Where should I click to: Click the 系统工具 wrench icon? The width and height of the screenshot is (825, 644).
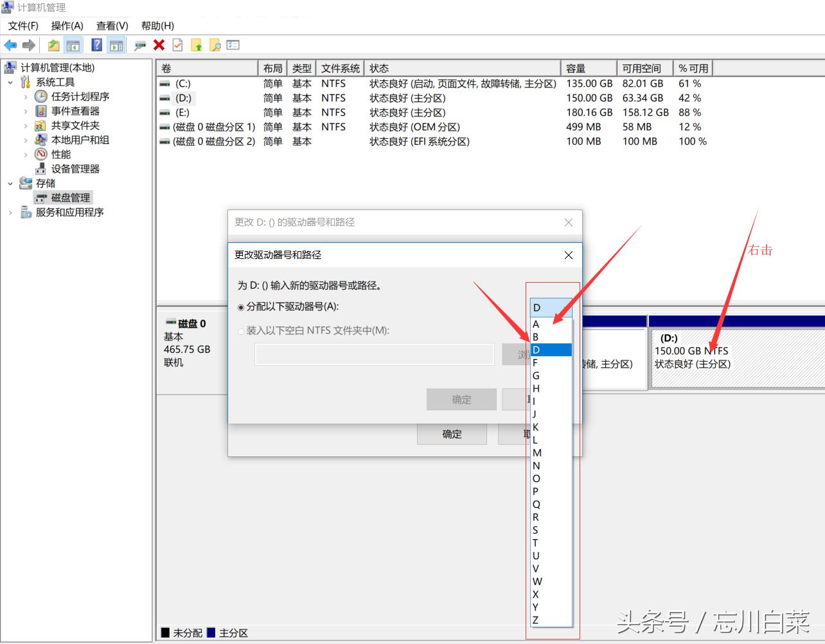[x=26, y=82]
